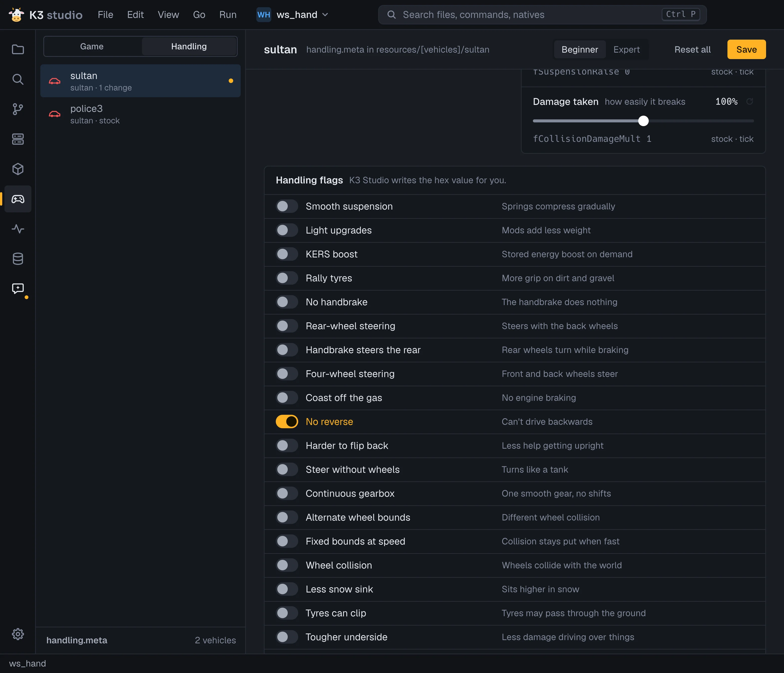Click the red car icon for police3
The width and height of the screenshot is (784, 673).
(x=55, y=114)
